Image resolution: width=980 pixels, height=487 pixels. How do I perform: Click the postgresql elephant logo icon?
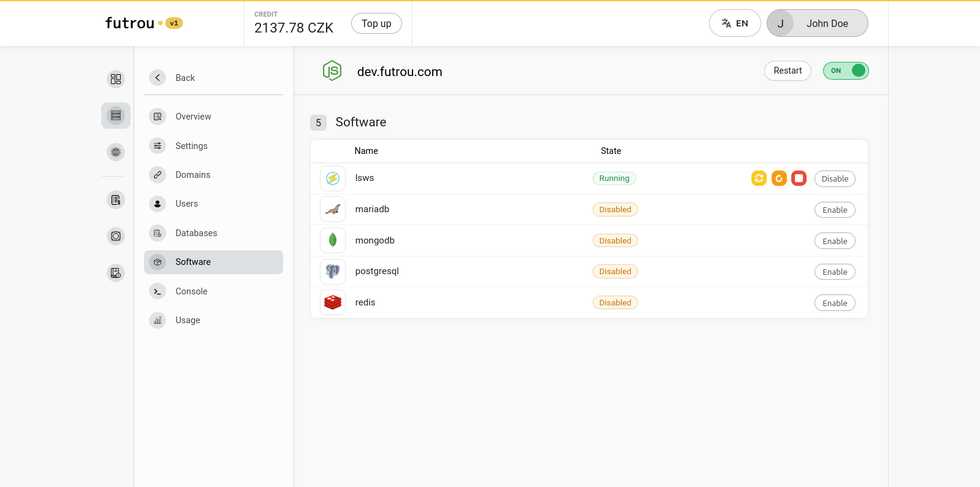pyautogui.click(x=333, y=271)
